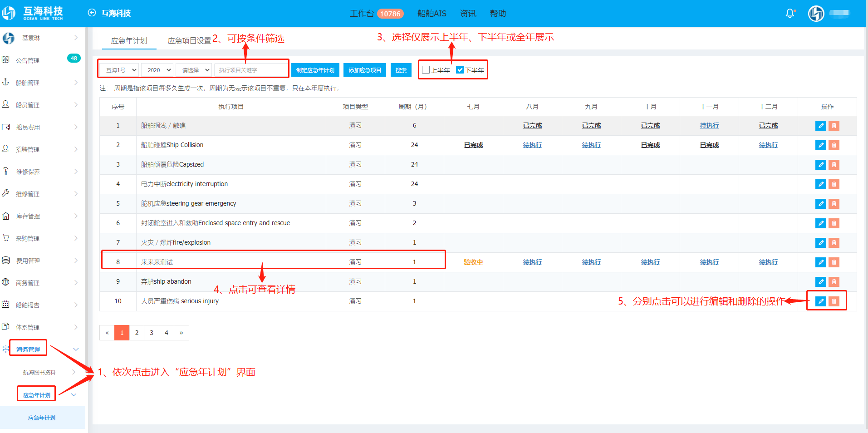Edit row 6 Enclosed space entry
Viewport: 868px width, 433px height.
pos(820,223)
